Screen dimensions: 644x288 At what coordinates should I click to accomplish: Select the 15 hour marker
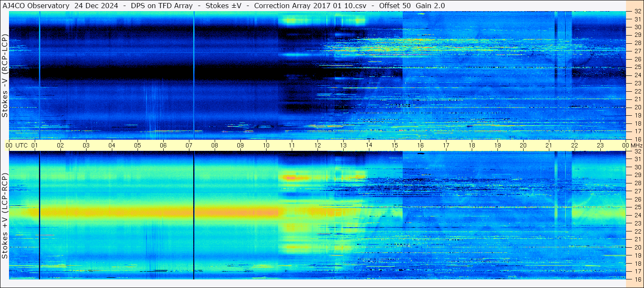(395, 145)
